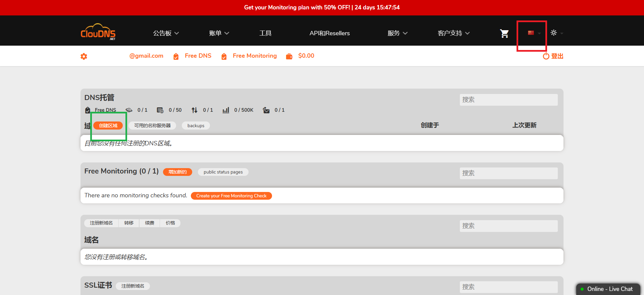Viewport: 644px width, 295px height.
Task: Click Create your Free Monitoring Check
Action: click(x=231, y=196)
